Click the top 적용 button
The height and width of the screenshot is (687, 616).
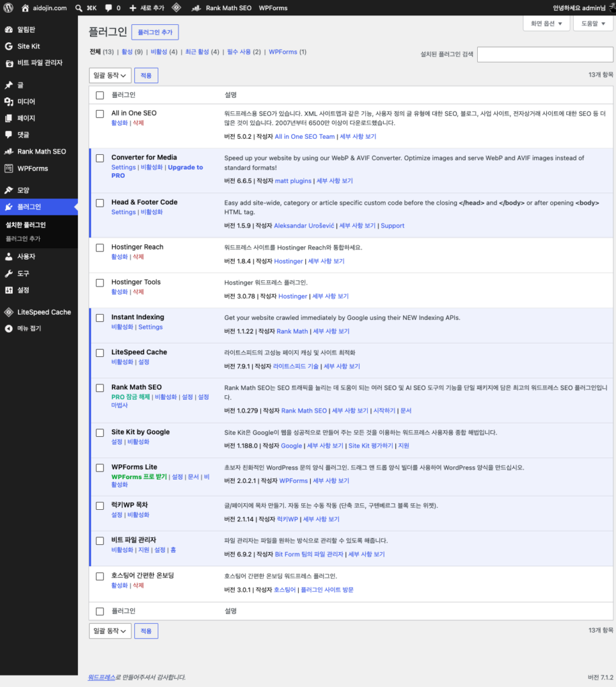pos(146,75)
